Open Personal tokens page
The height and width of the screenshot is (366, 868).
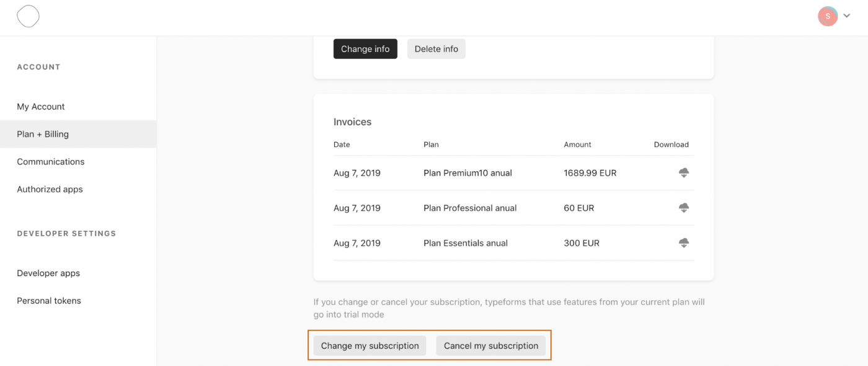49,301
